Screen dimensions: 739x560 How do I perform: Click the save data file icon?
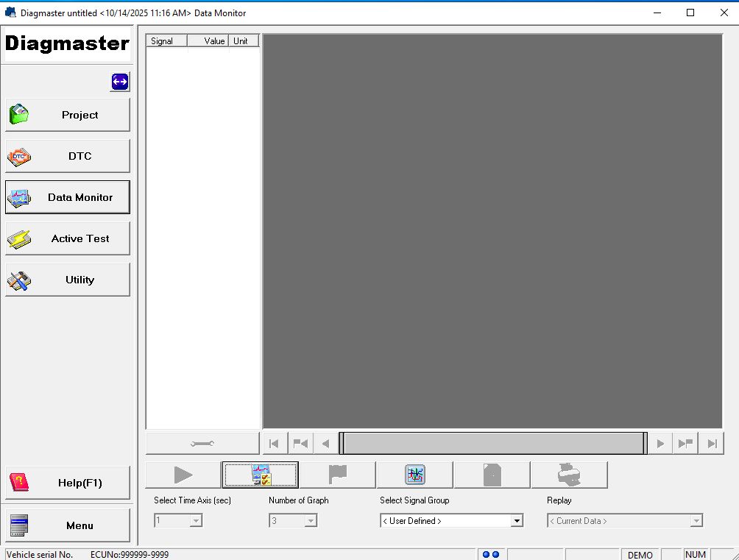pos(492,475)
